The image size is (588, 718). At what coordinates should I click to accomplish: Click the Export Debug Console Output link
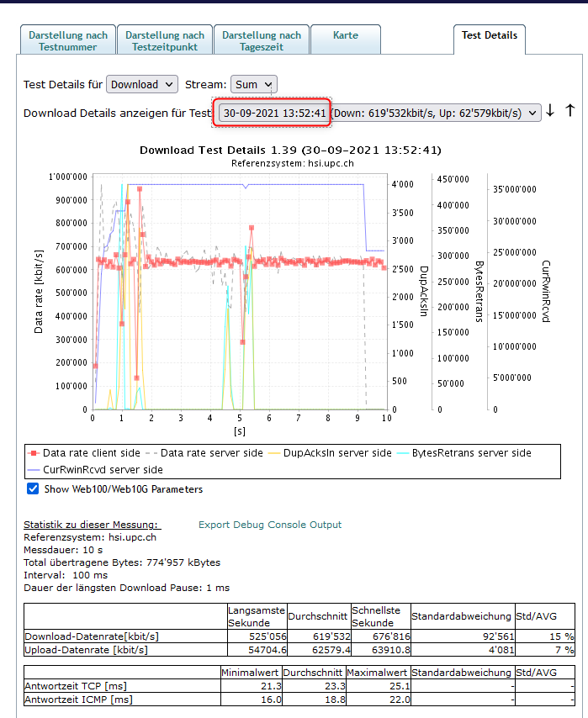(x=270, y=525)
